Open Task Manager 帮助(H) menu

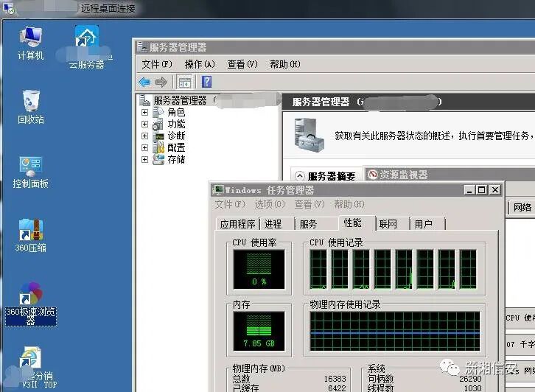(349, 204)
